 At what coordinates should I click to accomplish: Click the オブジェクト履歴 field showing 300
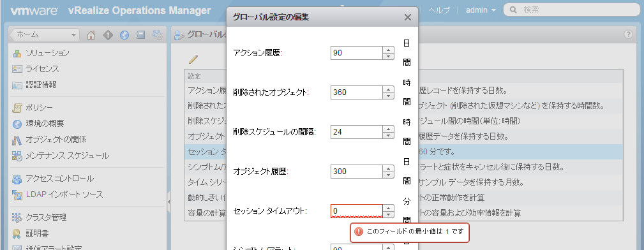(x=357, y=171)
